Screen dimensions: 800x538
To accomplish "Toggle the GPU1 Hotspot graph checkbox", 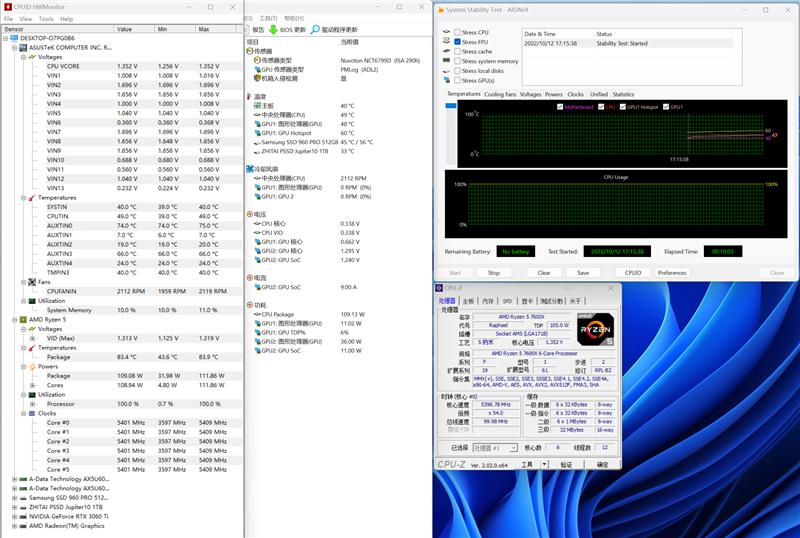I will 623,107.
